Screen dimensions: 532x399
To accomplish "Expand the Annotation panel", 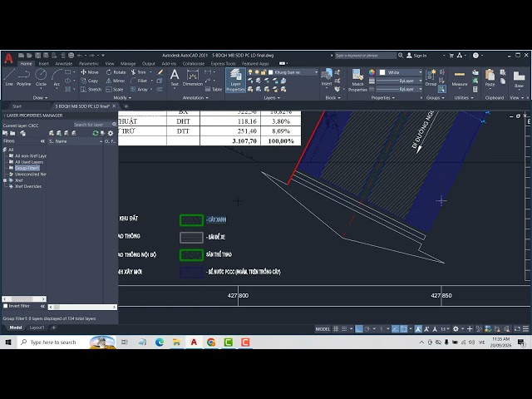I will click(x=195, y=98).
